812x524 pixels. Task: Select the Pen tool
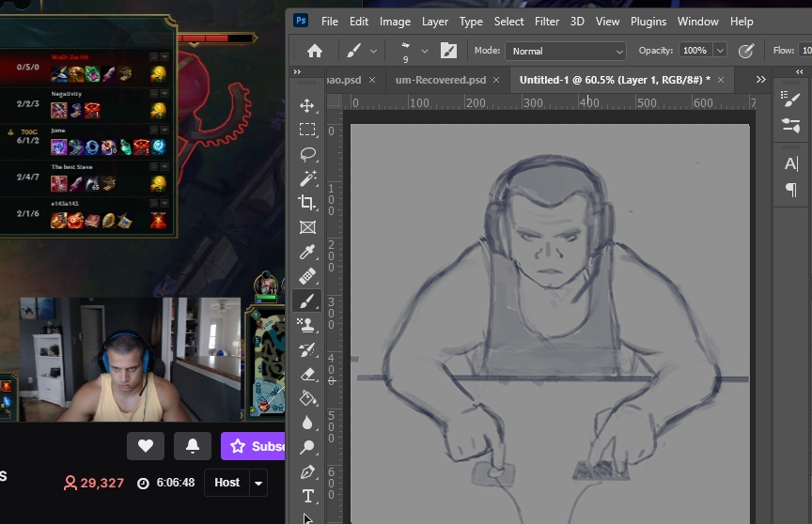[307, 471]
